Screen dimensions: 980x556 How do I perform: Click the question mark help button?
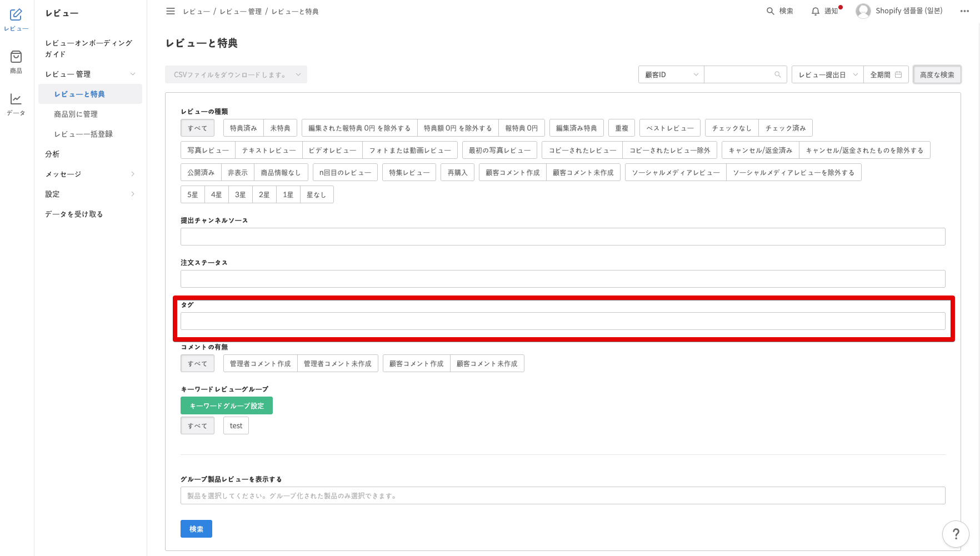[956, 534]
